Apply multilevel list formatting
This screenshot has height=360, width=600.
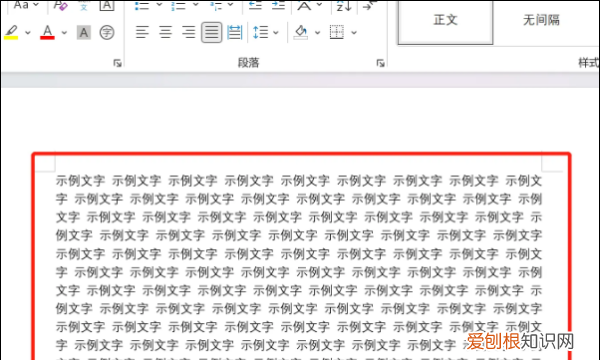pyautogui.click(x=216, y=5)
